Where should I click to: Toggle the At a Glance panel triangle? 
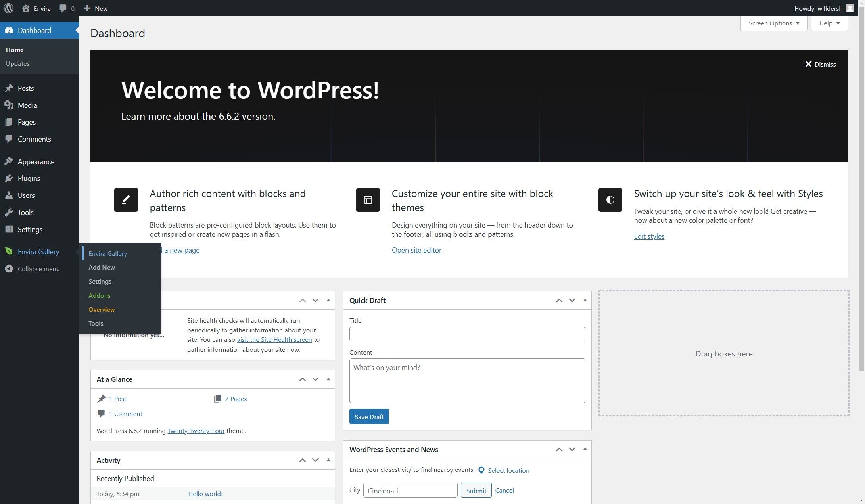tap(328, 379)
